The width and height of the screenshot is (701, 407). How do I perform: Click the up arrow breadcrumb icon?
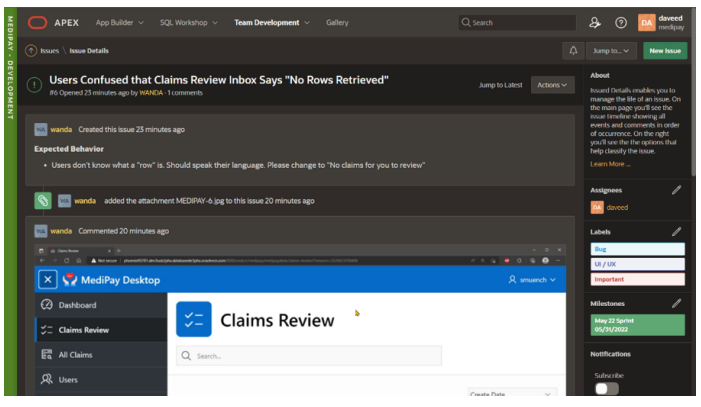[30, 51]
